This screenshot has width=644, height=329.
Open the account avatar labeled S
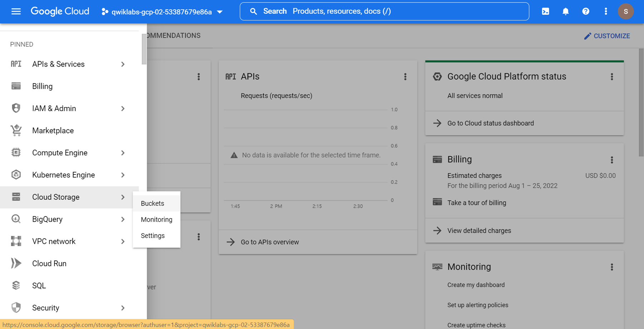point(626,11)
